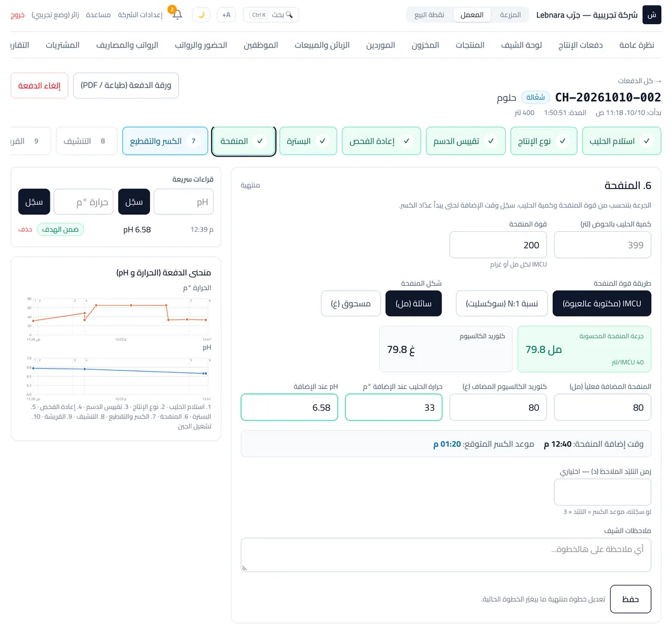Delete the pH 6.58 reading via 'حذف'
Screen dimensions: 672x628
tap(25, 229)
